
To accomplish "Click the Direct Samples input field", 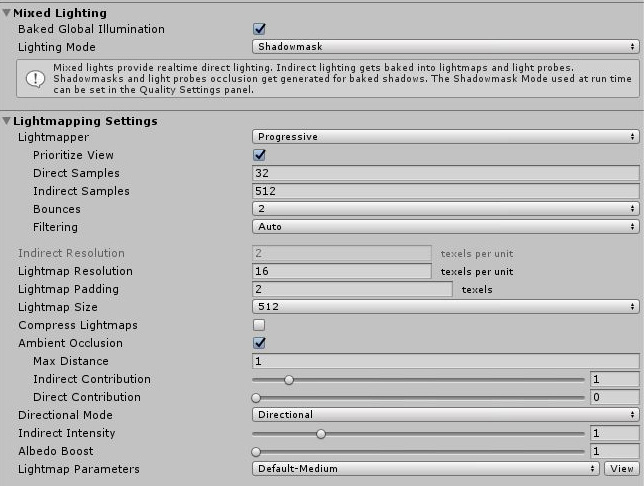I will tap(445, 173).
